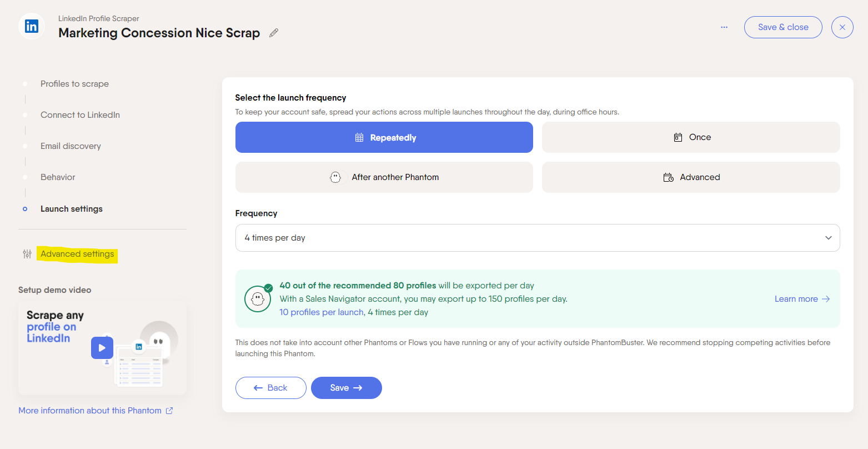Viewport: 868px width, 449px height.
Task: Open the Frequency dropdown showing 4 times per day
Action: click(x=538, y=238)
